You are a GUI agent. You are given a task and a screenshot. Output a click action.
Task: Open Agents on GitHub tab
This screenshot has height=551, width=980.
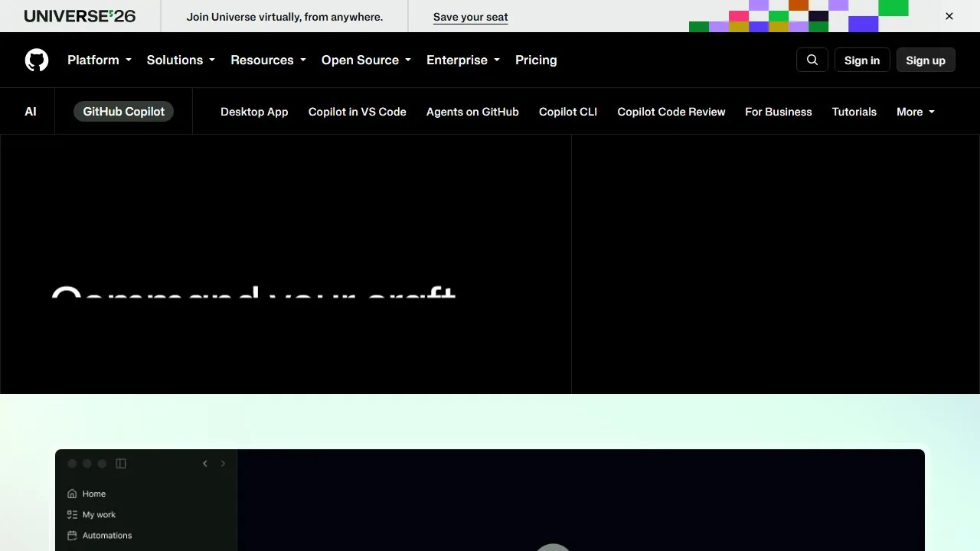click(x=472, y=112)
